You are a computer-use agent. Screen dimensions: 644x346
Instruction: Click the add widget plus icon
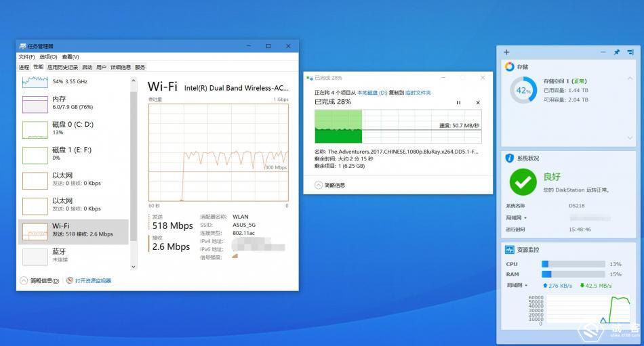(x=506, y=52)
